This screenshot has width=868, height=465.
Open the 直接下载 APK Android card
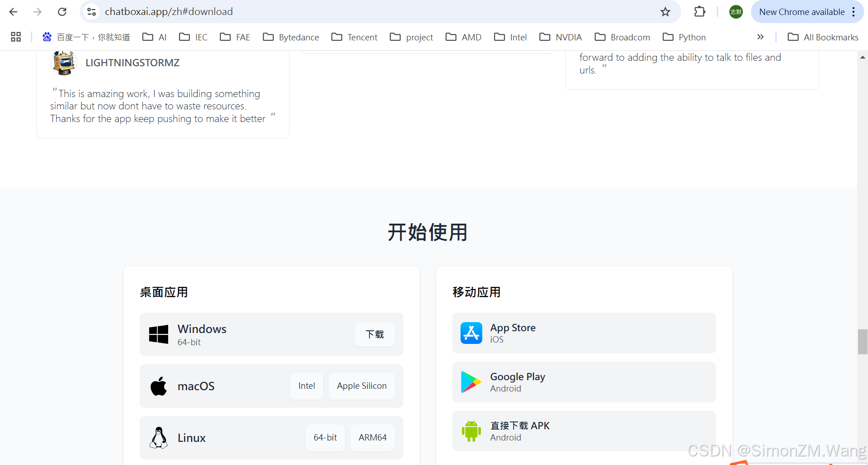click(x=584, y=431)
